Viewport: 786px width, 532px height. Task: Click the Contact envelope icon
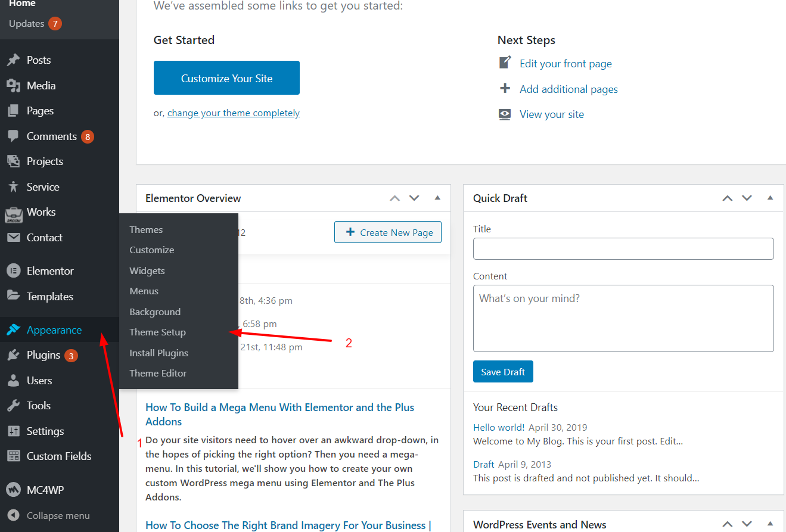[x=13, y=238]
